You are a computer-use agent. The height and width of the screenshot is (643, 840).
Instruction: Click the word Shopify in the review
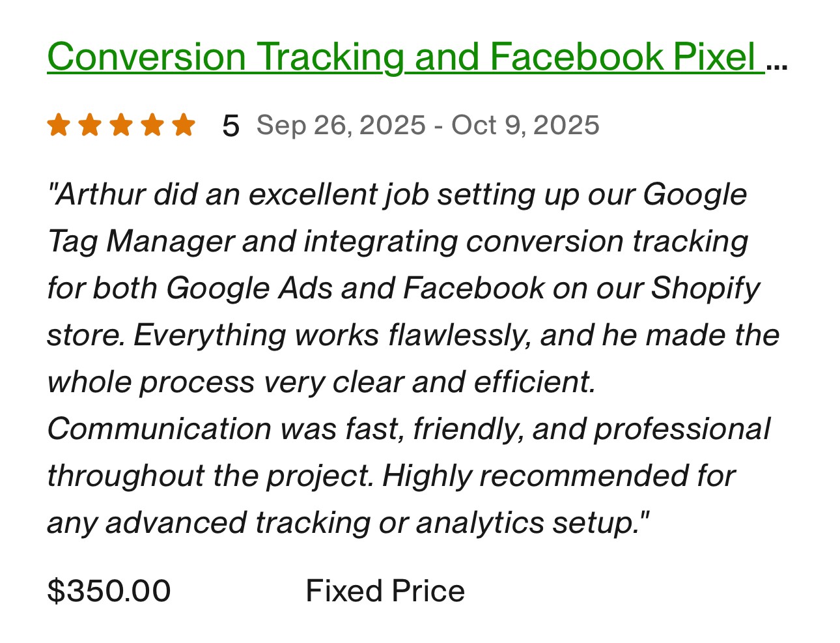click(x=705, y=289)
